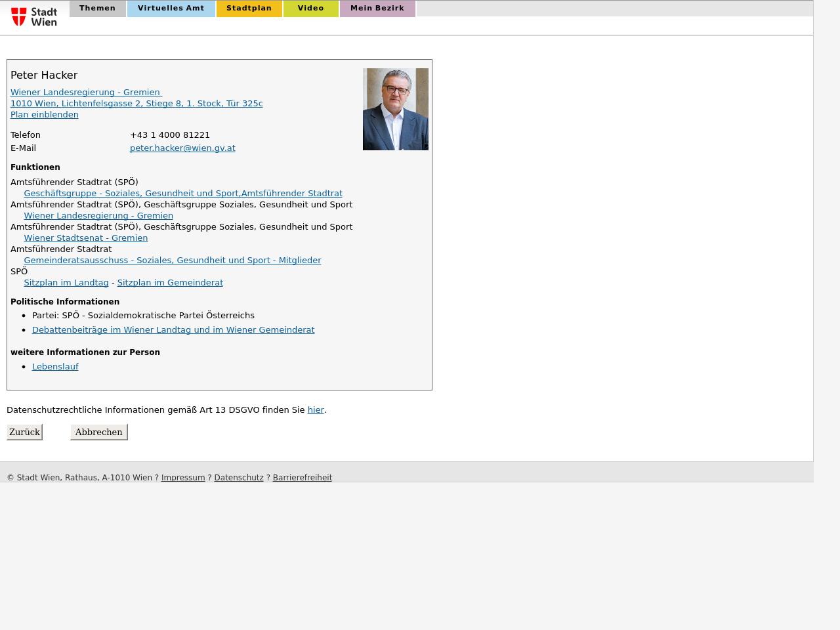Open Wiener Landesregierung - Gremien header link
This screenshot has height=630, width=840.
(x=85, y=93)
